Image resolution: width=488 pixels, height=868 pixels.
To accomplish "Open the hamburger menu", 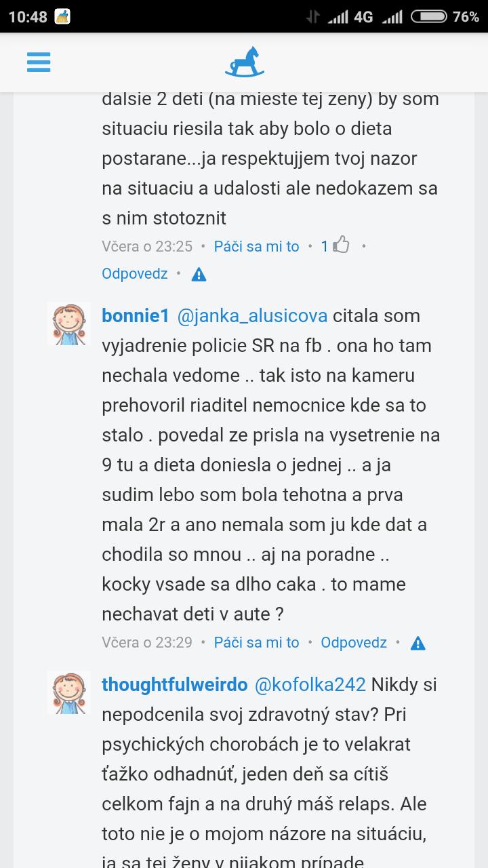I will coord(39,62).
